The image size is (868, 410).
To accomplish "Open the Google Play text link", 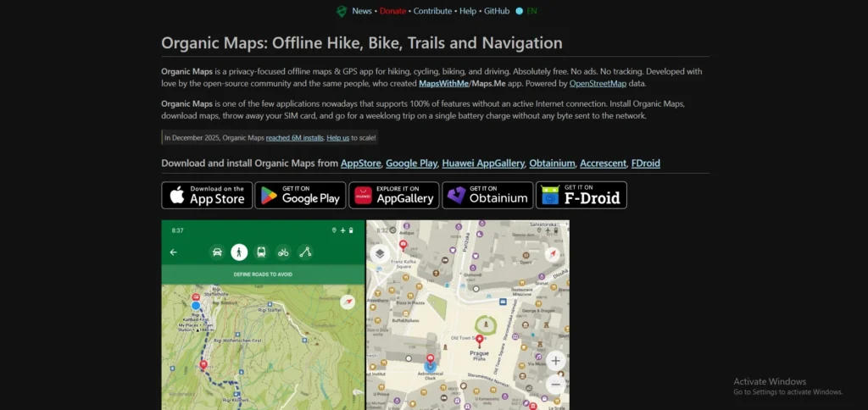I will pos(411,163).
